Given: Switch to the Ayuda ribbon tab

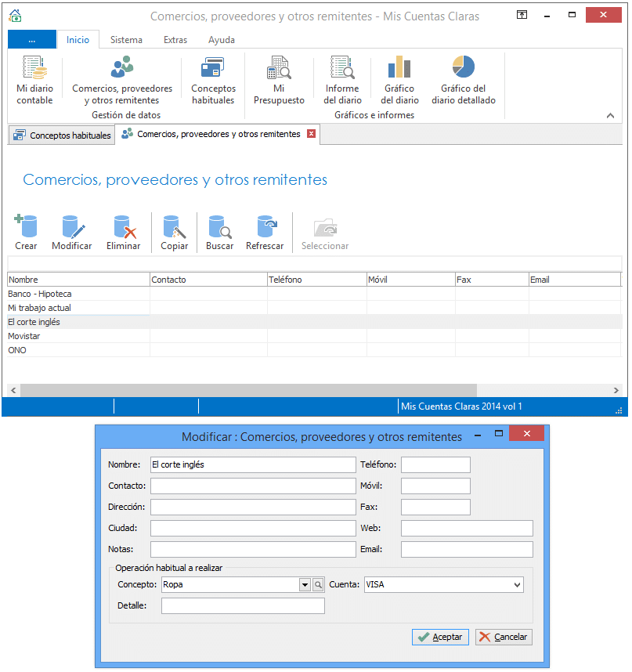Looking at the screenshot, I should coord(222,39).
